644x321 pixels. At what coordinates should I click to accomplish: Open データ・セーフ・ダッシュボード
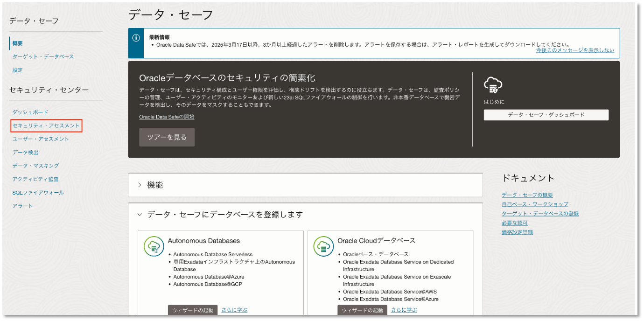[x=546, y=114]
